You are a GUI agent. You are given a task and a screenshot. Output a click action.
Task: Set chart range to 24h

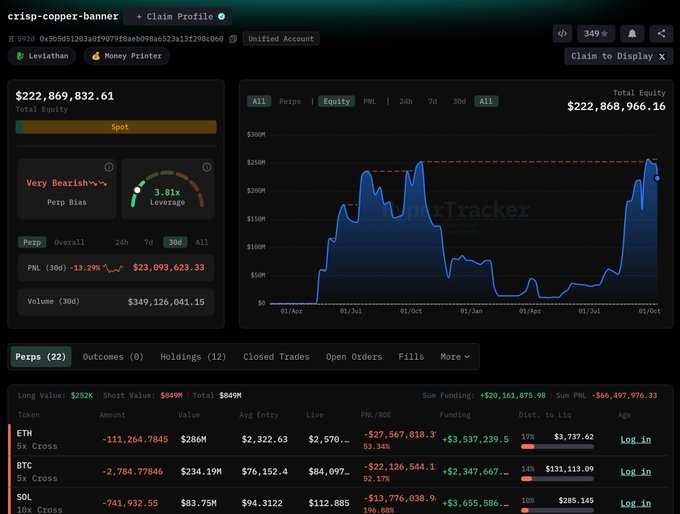coord(406,101)
